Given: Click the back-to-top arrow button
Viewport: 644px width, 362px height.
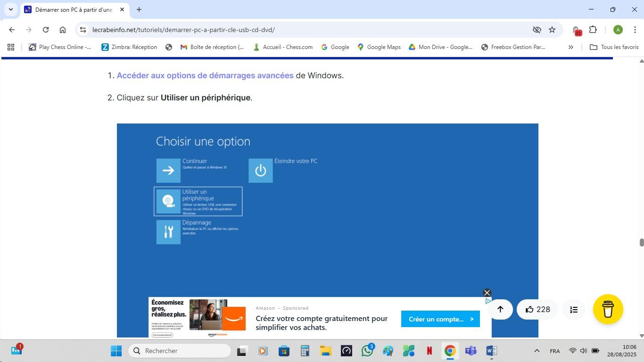Looking at the screenshot, I should click(500, 309).
